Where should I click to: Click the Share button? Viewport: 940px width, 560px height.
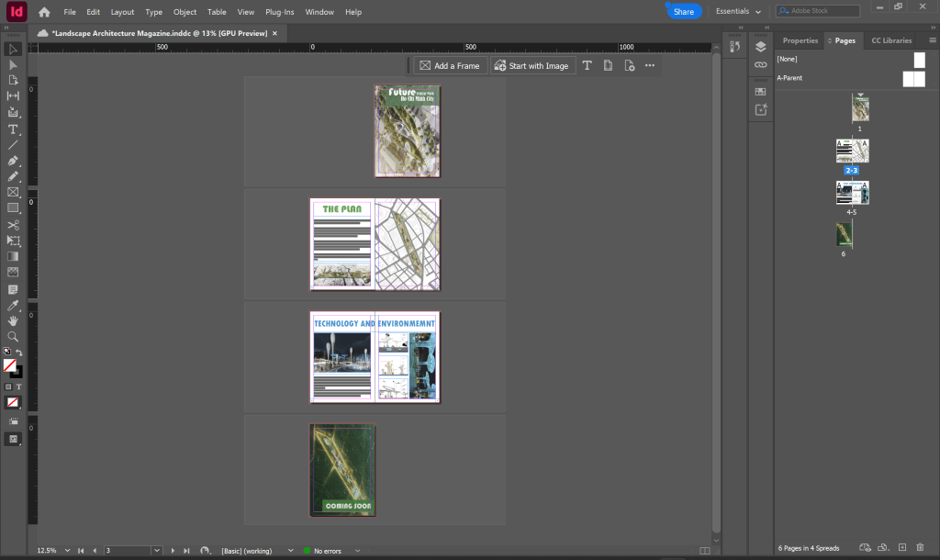click(683, 12)
